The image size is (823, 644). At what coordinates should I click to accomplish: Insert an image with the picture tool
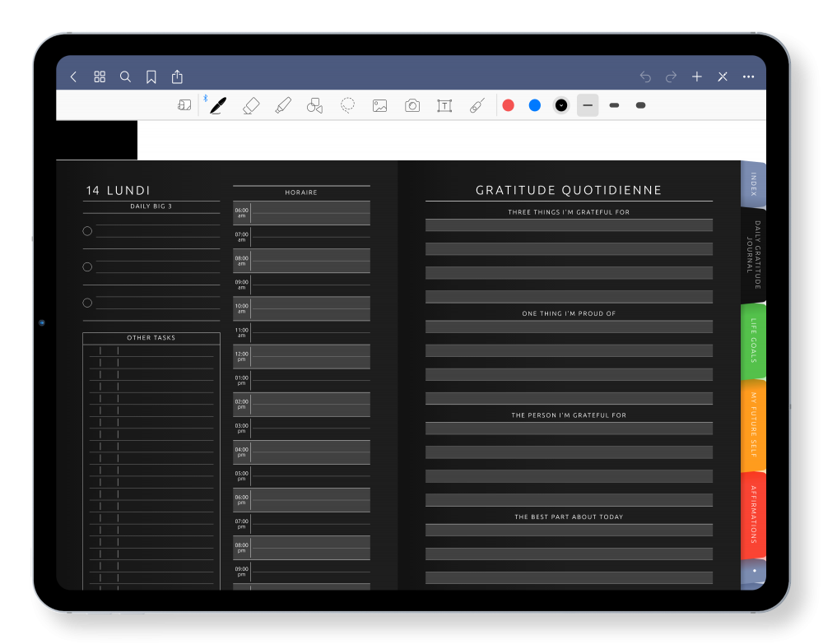coord(380,106)
